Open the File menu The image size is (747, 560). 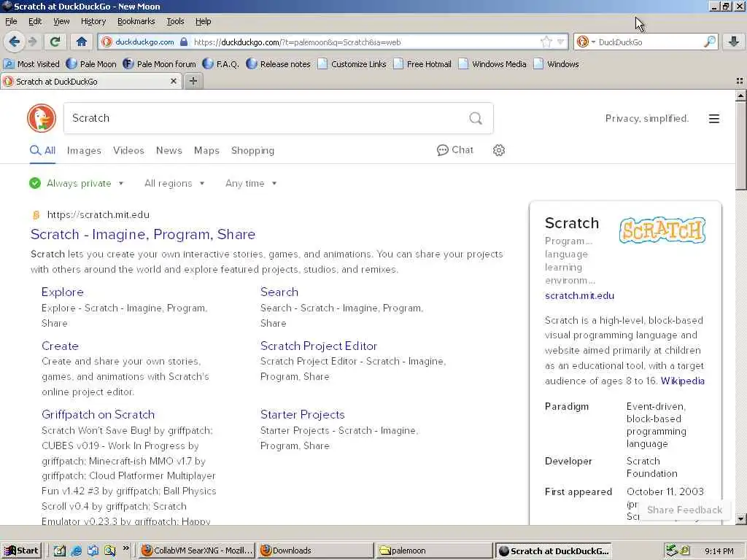(11, 21)
